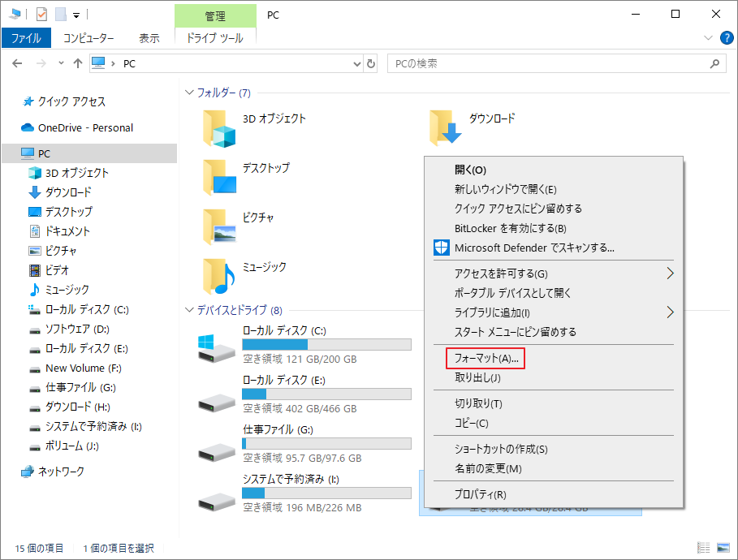The width and height of the screenshot is (738, 560).
Task: Expand ライブラリに追加(I) submenu
Action: pyautogui.click(x=554, y=312)
